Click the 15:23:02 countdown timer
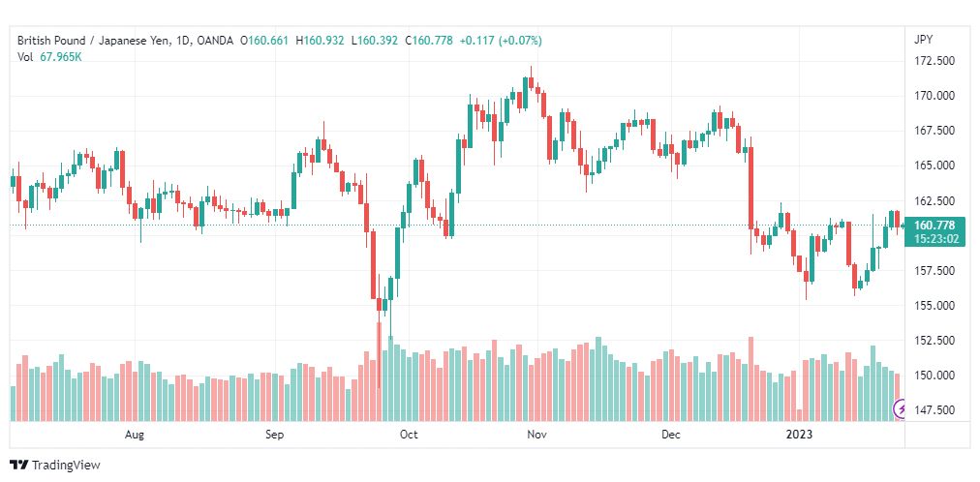Screen dimensions: 980x482 (935, 238)
